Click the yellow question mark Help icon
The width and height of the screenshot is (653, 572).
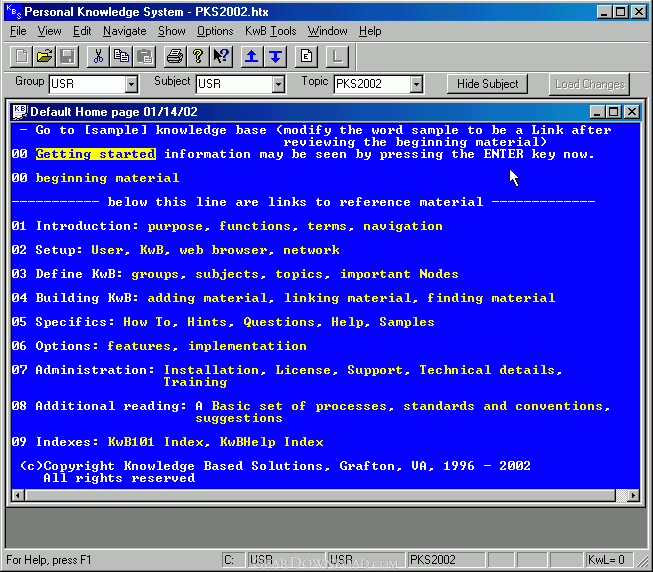[198, 56]
